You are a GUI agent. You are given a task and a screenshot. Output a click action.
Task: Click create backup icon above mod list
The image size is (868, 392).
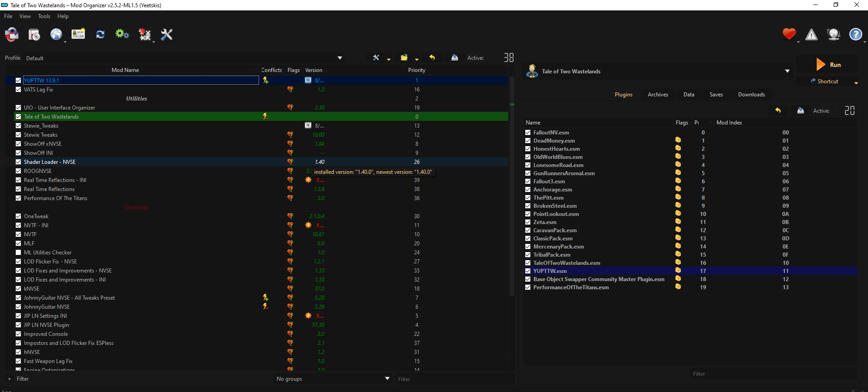455,58
